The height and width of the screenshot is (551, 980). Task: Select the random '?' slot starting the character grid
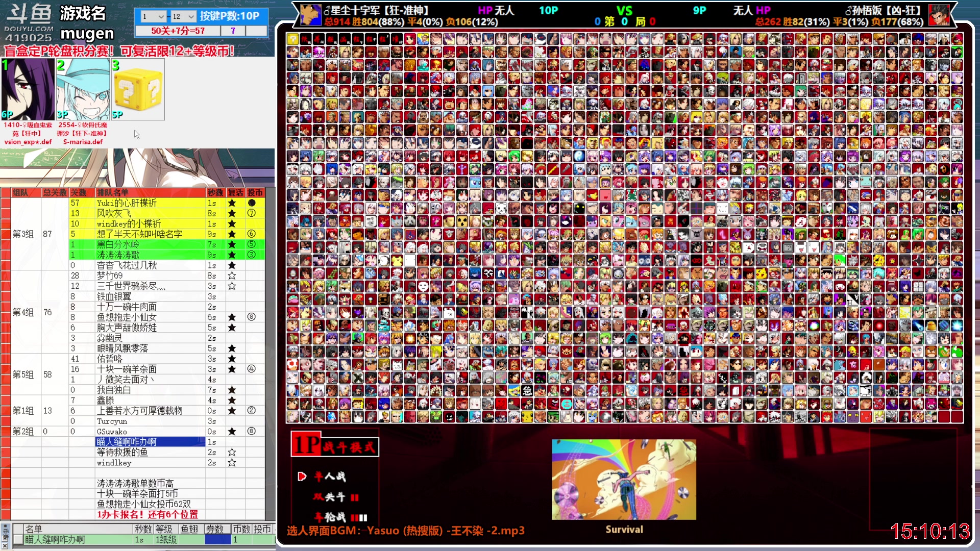tap(292, 39)
